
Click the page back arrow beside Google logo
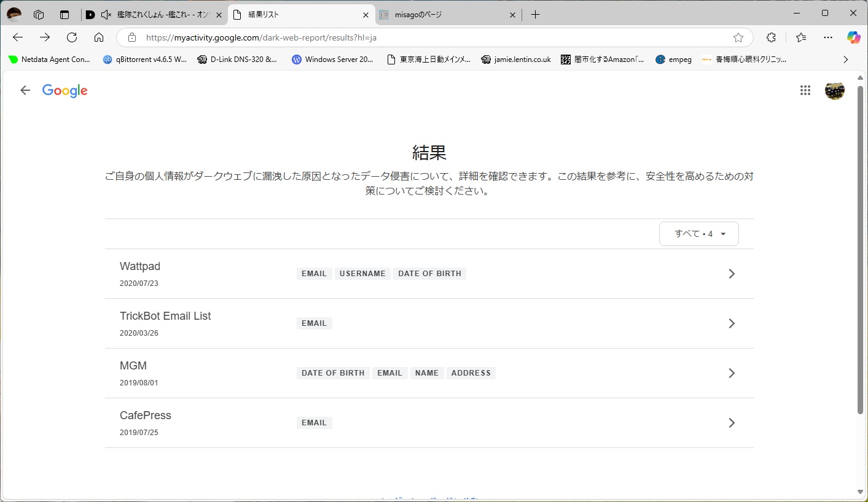click(25, 91)
